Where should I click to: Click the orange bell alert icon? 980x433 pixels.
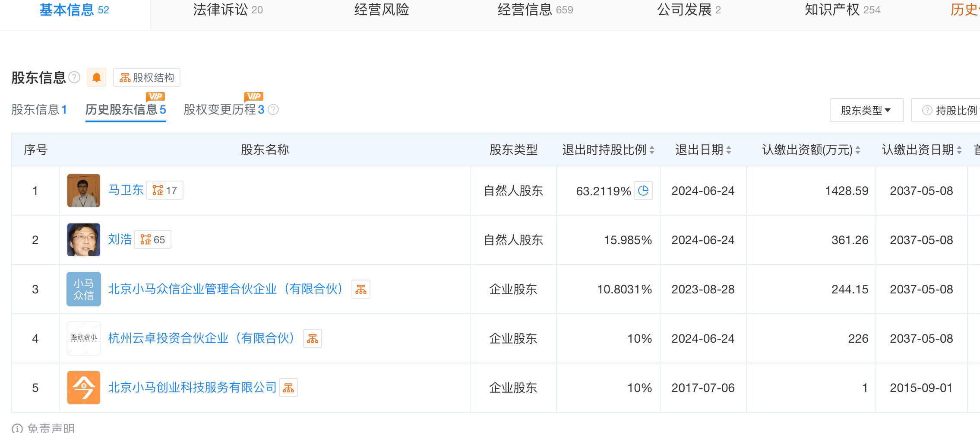pyautogui.click(x=97, y=78)
